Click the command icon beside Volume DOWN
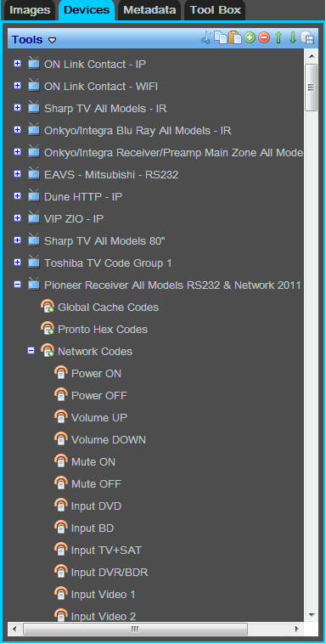The width and height of the screenshot is (326, 644). 61,439
